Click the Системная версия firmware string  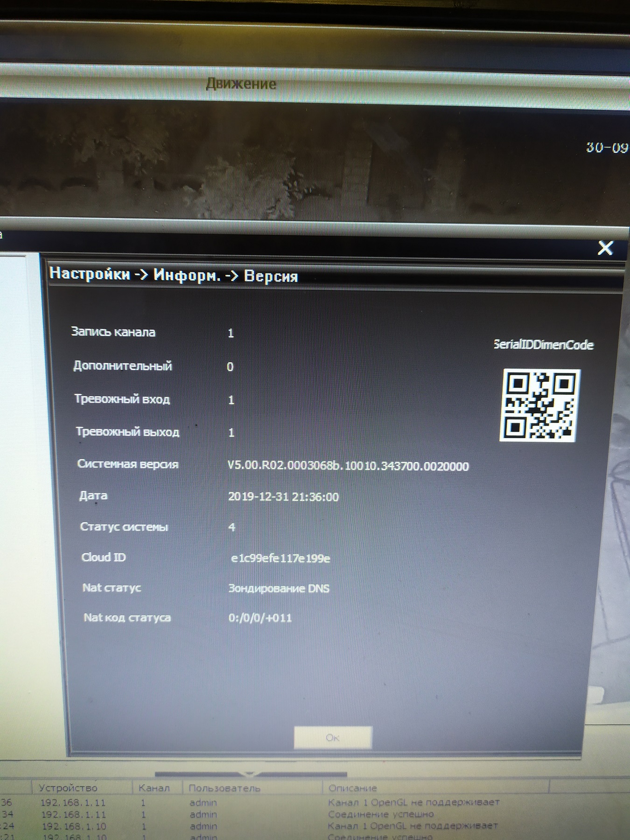348,466
